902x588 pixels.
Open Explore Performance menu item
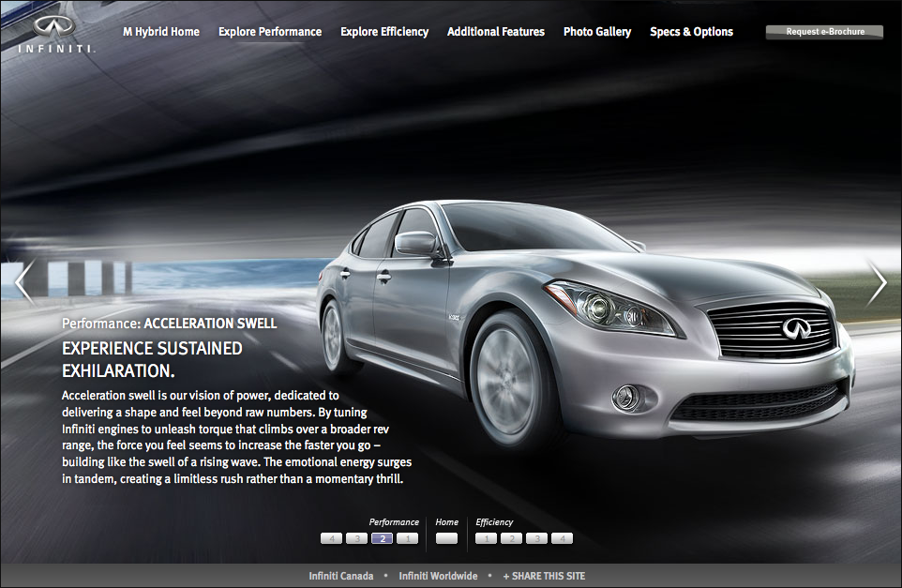click(270, 32)
